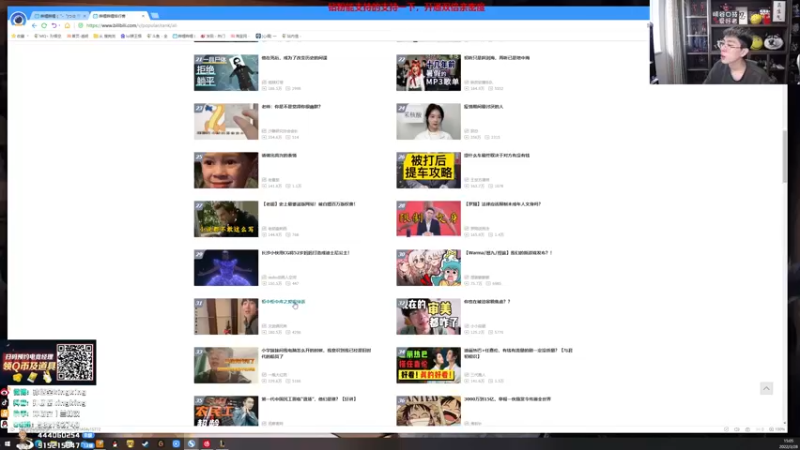Open the star Favorites bookmark menu
Screen dimensions: 800x450
tap(18, 36)
